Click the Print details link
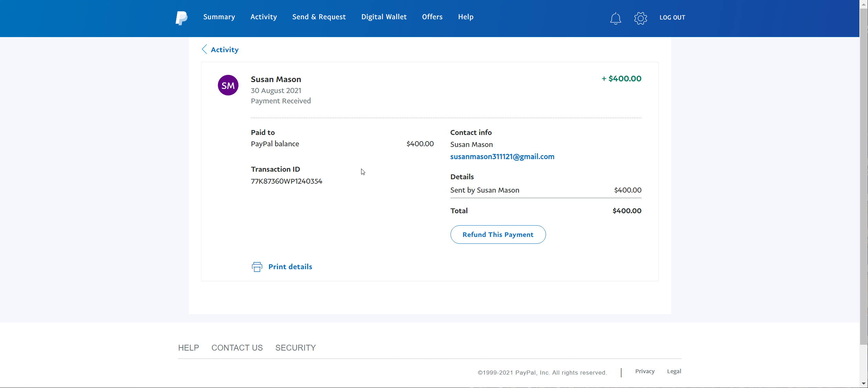 [290, 267]
